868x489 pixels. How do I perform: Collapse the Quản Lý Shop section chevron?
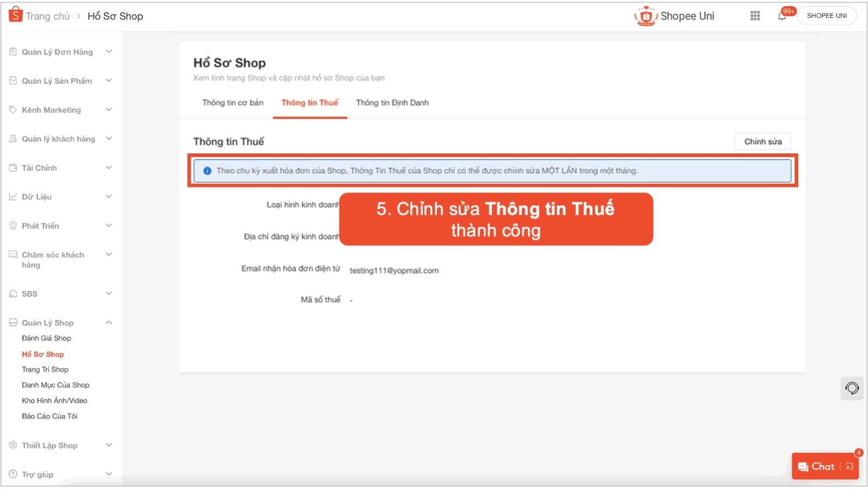pyautogui.click(x=108, y=322)
